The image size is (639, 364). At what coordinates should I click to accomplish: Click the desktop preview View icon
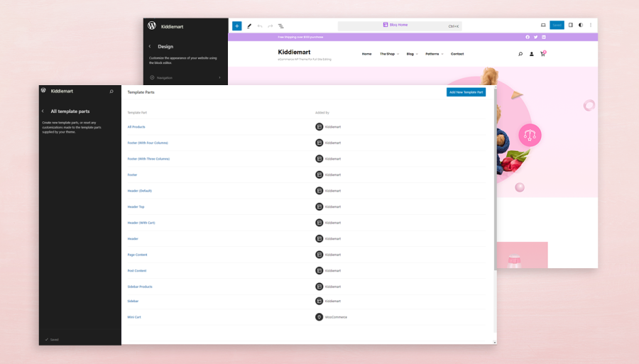543,26
